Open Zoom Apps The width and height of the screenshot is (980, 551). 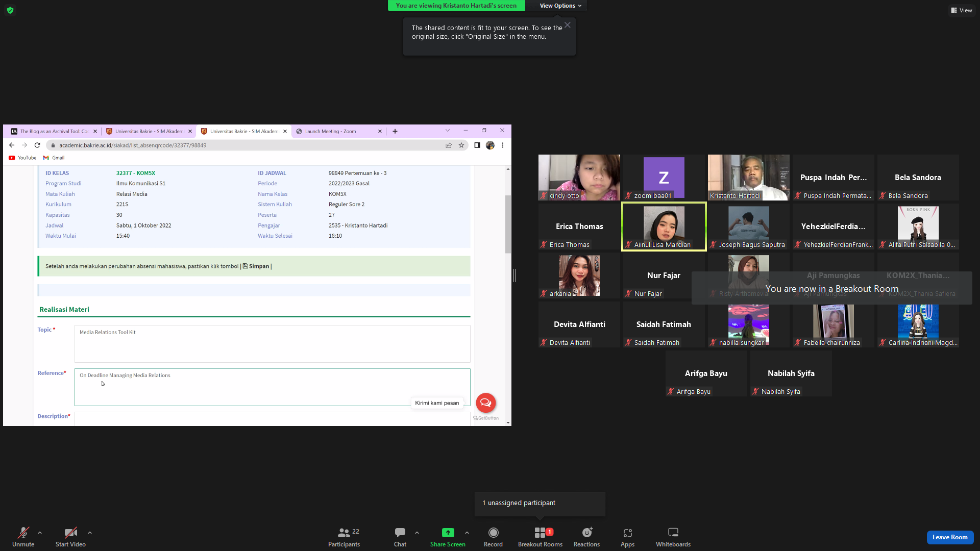click(x=627, y=537)
